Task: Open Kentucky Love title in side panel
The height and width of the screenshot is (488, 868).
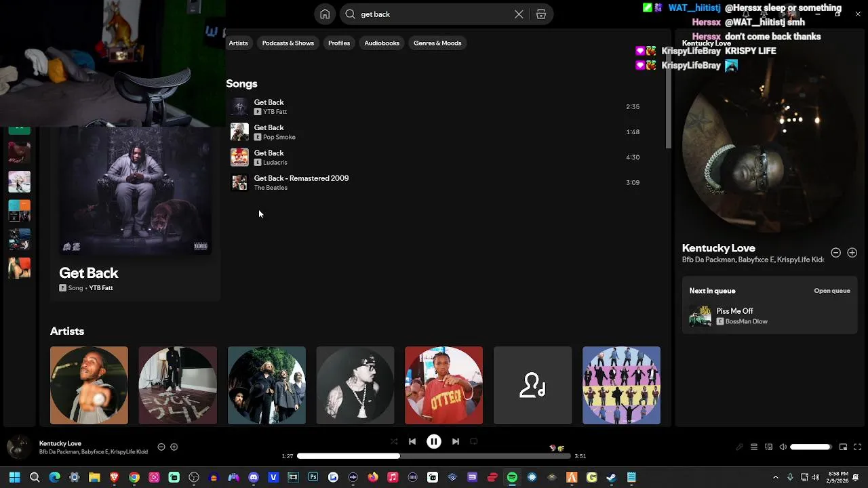Action: point(719,248)
